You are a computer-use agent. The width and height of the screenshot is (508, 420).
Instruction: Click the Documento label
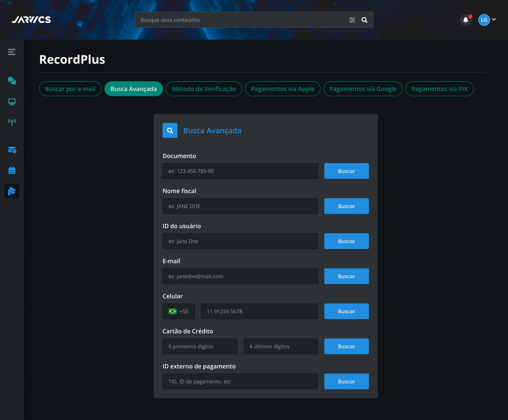(x=179, y=156)
